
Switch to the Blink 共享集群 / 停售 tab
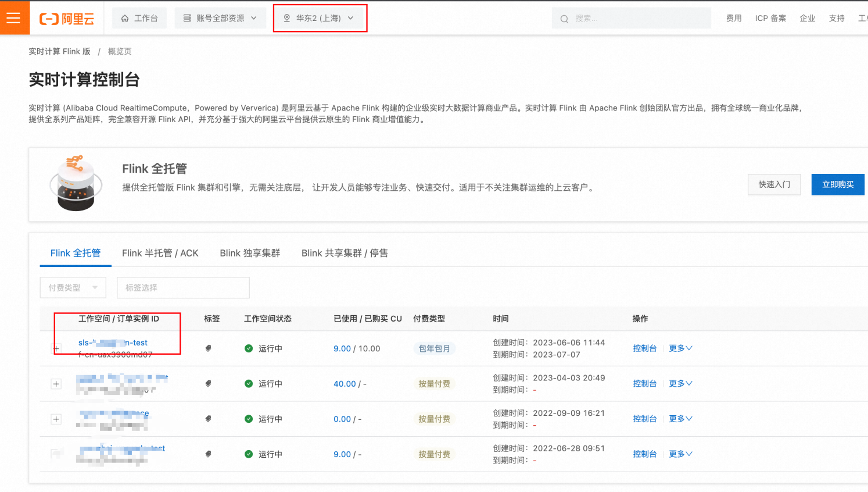coord(345,253)
